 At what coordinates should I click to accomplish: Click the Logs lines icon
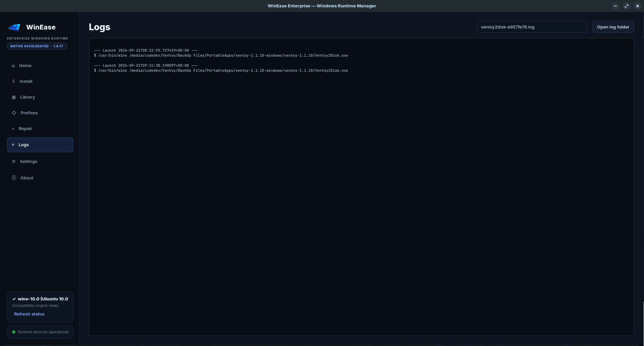click(x=13, y=145)
